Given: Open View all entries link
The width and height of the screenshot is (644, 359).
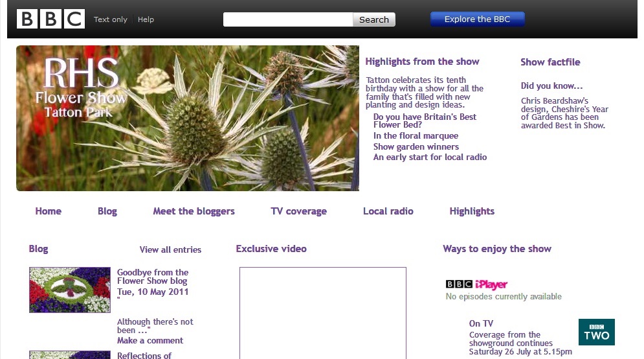Looking at the screenshot, I should pyautogui.click(x=170, y=249).
